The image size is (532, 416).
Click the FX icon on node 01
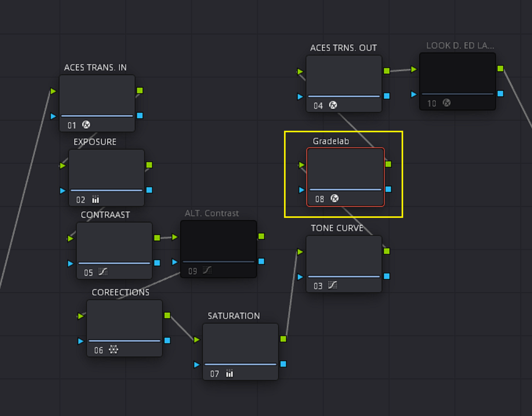pos(86,125)
